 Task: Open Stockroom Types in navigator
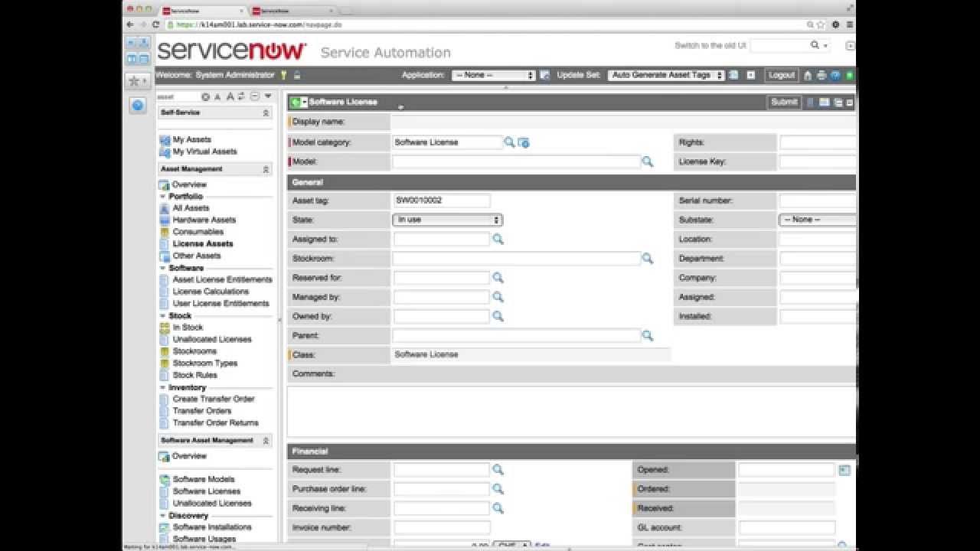click(x=205, y=363)
